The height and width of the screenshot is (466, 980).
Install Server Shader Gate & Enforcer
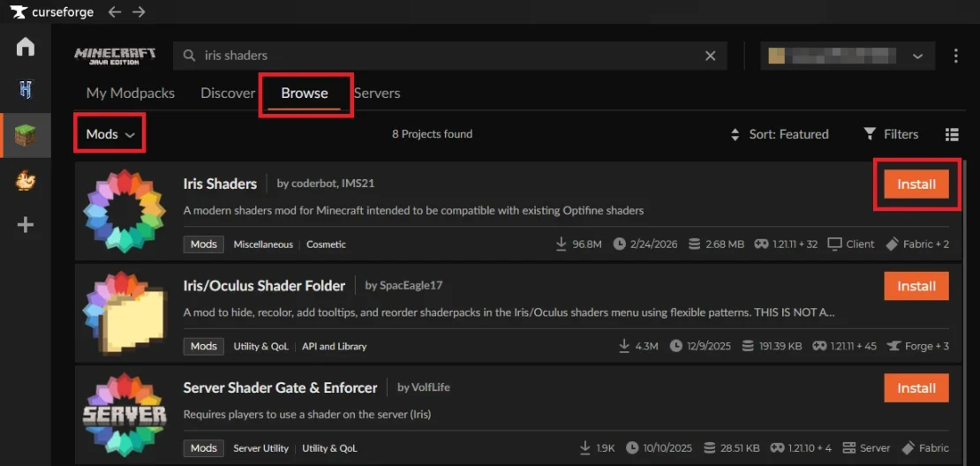[916, 388]
